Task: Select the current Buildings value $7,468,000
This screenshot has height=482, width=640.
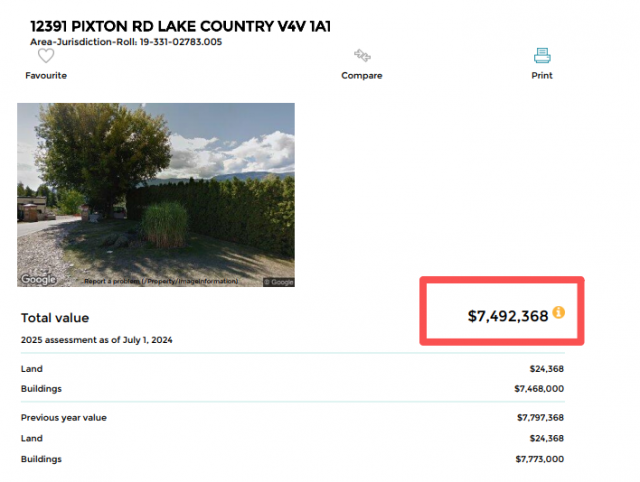Action: click(x=539, y=387)
